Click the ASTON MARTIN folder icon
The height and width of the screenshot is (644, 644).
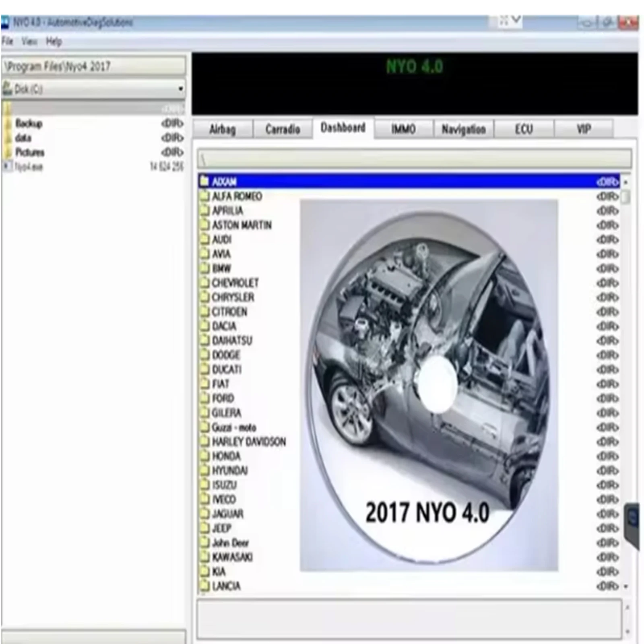[205, 225]
